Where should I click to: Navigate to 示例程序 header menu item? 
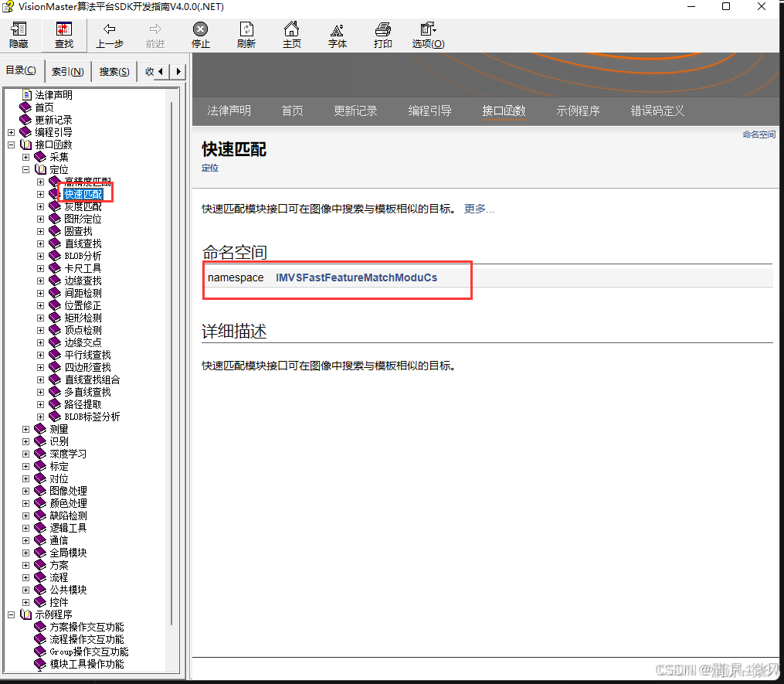click(x=579, y=111)
